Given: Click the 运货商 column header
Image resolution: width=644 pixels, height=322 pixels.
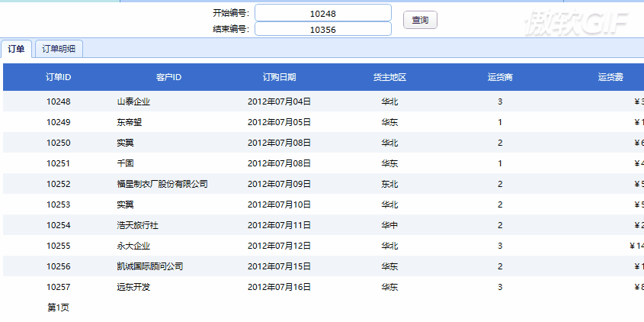Looking at the screenshot, I should point(500,77).
